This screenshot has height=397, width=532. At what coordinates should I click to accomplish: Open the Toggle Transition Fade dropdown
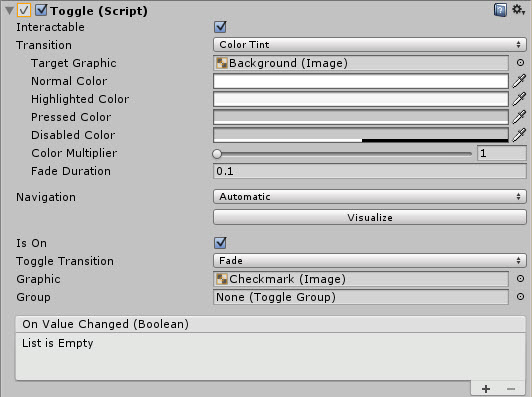[369, 261]
